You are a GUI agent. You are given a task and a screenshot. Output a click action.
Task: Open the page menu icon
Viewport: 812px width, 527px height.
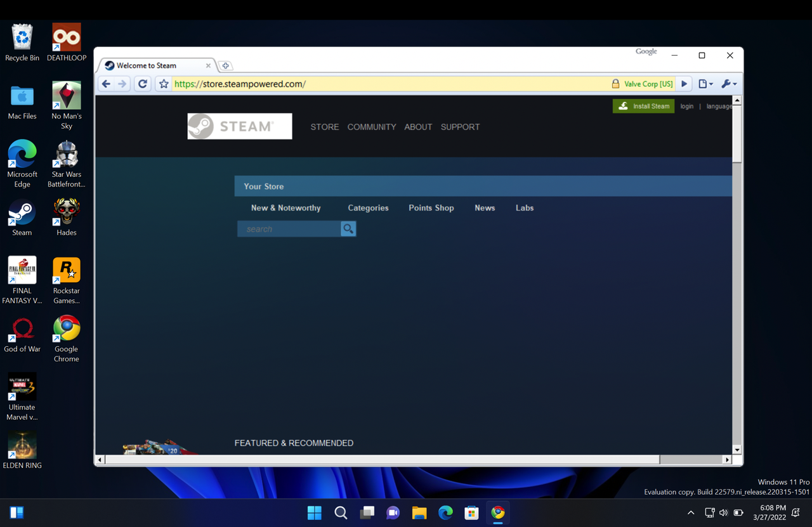[705, 84]
